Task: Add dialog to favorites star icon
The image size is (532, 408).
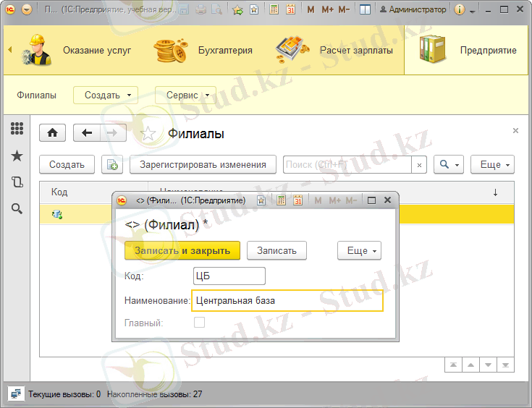Action: click(261, 200)
